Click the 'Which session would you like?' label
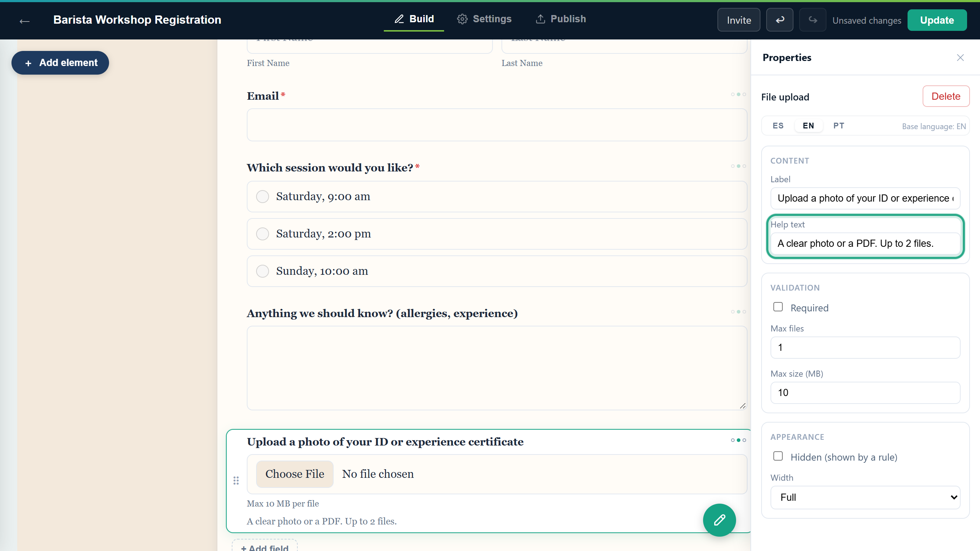The width and height of the screenshot is (980, 551). coord(330,168)
